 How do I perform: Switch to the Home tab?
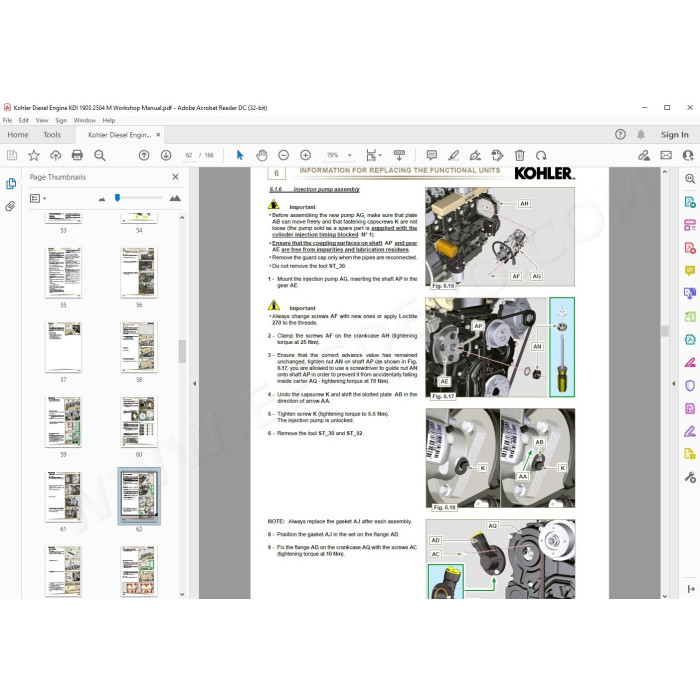pyautogui.click(x=18, y=134)
